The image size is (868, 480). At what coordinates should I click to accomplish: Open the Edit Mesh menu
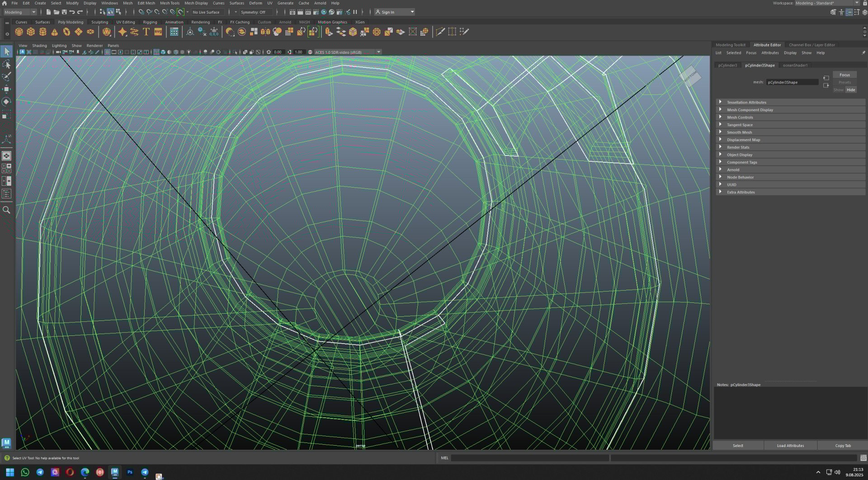click(146, 3)
